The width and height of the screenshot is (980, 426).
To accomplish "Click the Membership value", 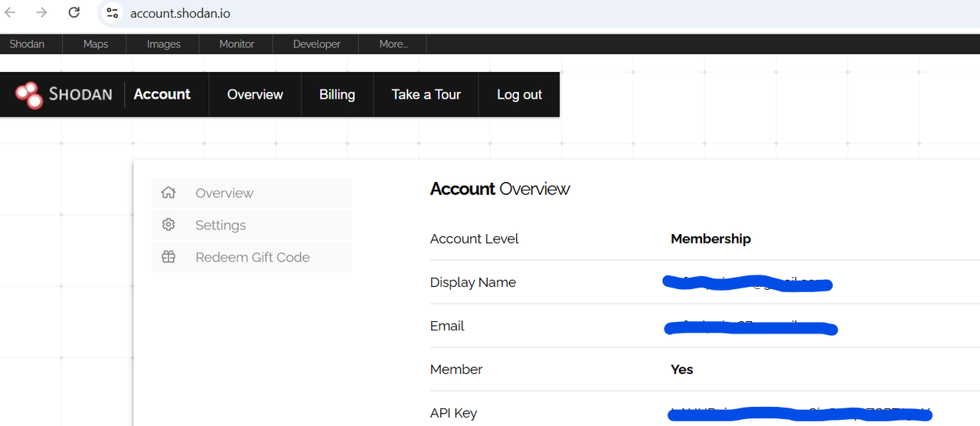I will (710, 239).
